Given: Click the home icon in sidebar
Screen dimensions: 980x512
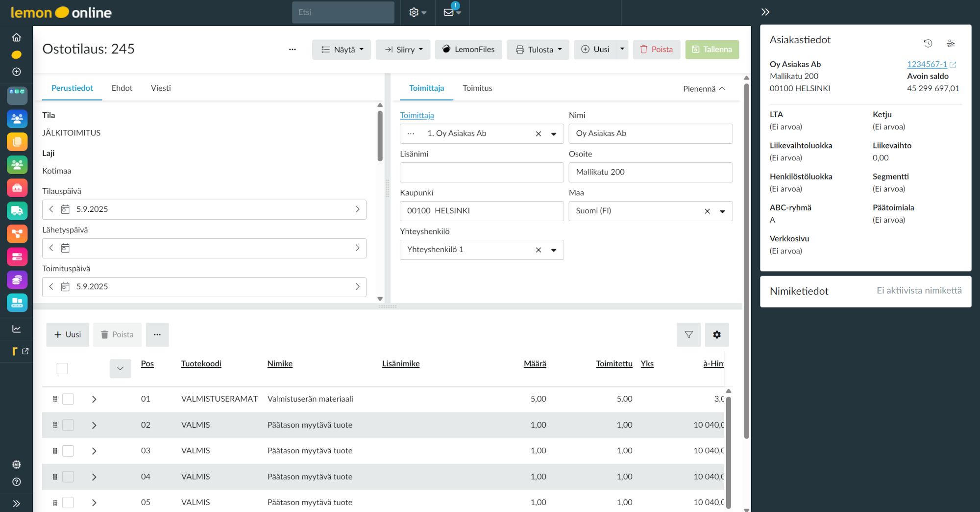Looking at the screenshot, I should [x=16, y=37].
